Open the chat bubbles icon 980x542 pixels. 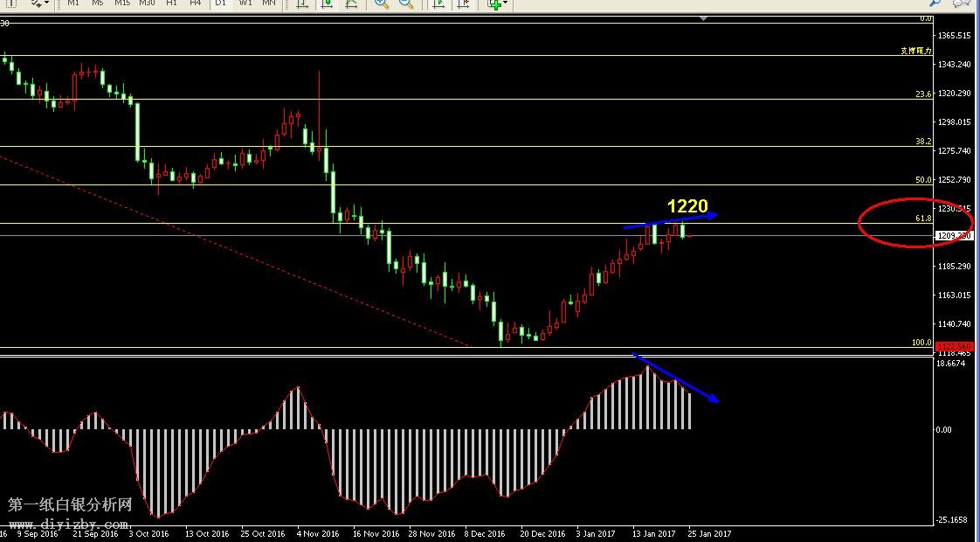point(960,3)
